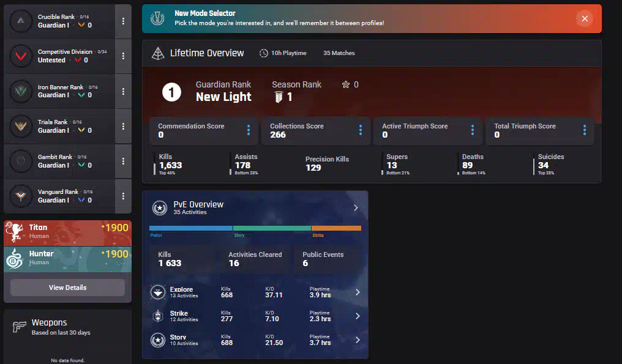Click the Story activity icon
The width and height of the screenshot is (622, 364).
(x=158, y=340)
